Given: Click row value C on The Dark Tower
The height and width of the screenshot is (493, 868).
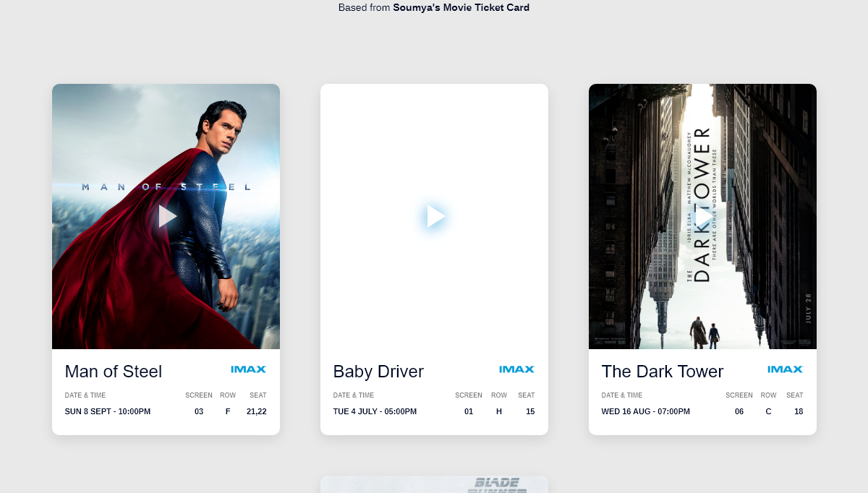Looking at the screenshot, I should (x=768, y=412).
